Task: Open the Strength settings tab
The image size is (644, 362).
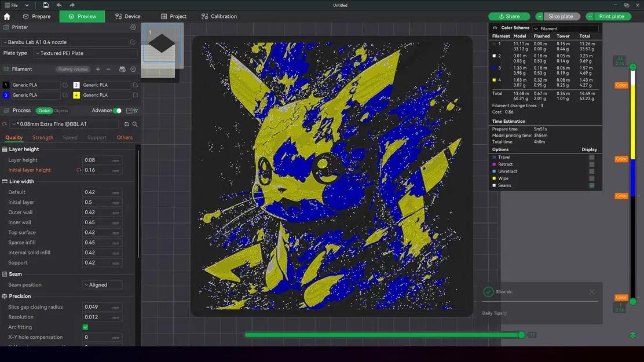Action: tap(42, 137)
